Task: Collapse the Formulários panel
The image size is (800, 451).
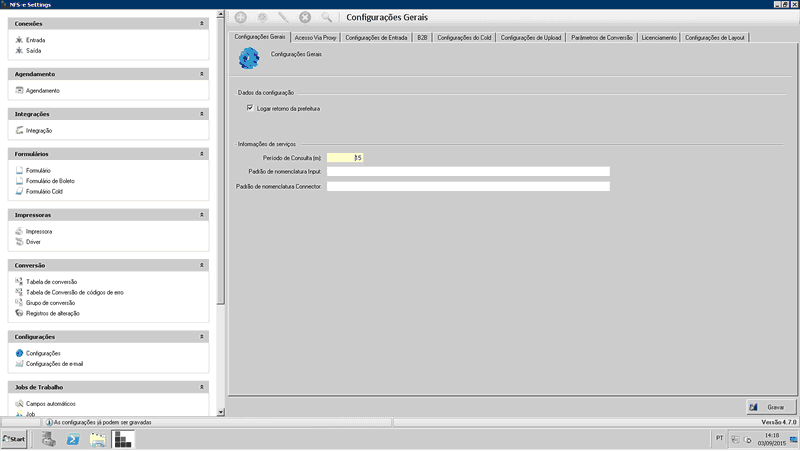Action: click(202, 154)
